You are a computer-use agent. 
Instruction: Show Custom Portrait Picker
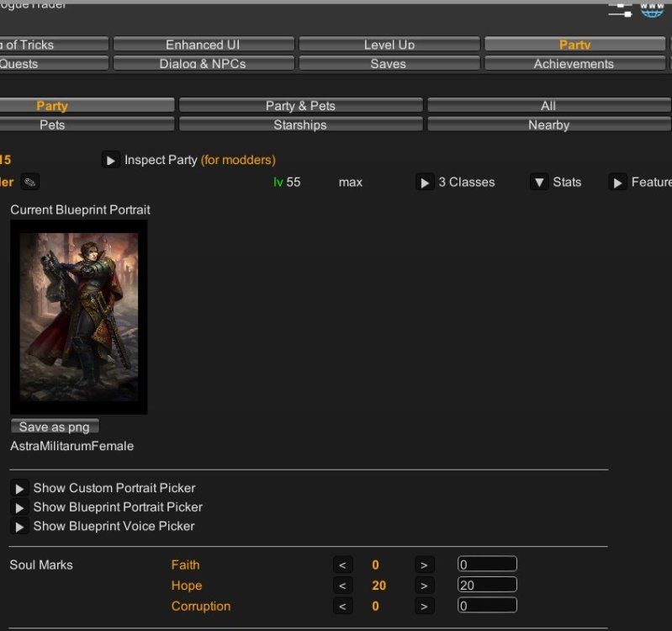19,489
